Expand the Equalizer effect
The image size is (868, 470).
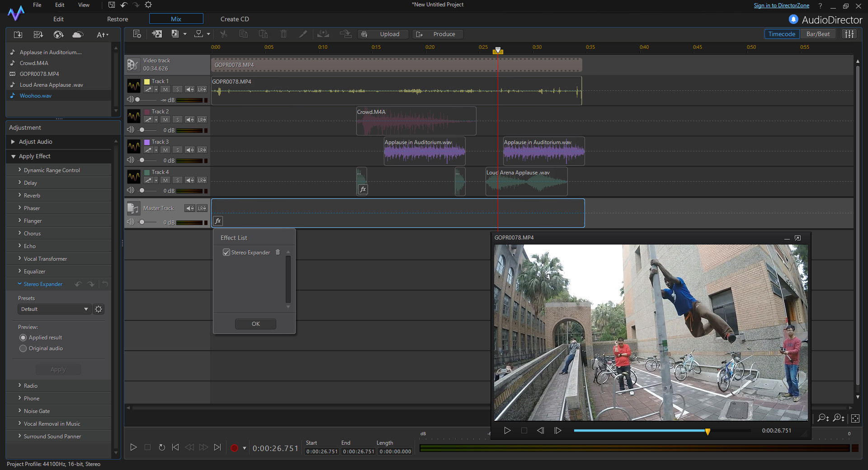click(x=19, y=271)
